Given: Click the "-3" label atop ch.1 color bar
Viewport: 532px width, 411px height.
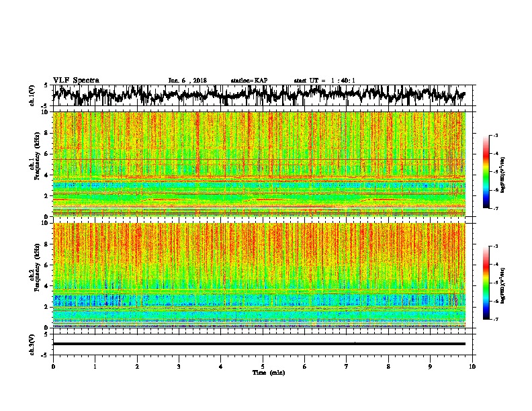Looking at the screenshot, I should 496,135.
